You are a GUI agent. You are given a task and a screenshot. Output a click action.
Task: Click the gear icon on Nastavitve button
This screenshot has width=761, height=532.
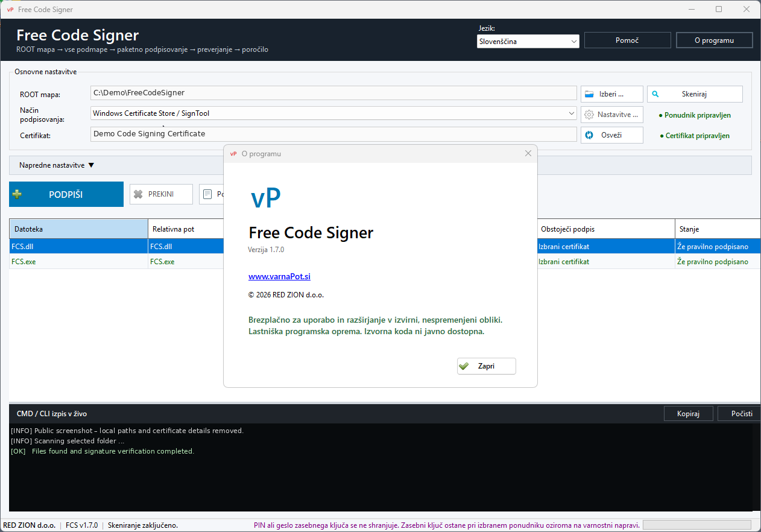pos(589,115)
